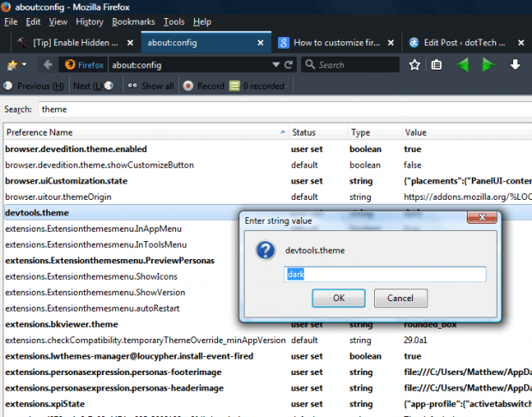Close the How to customize fir... tab

pyautogui.click(x=391, y=43)
